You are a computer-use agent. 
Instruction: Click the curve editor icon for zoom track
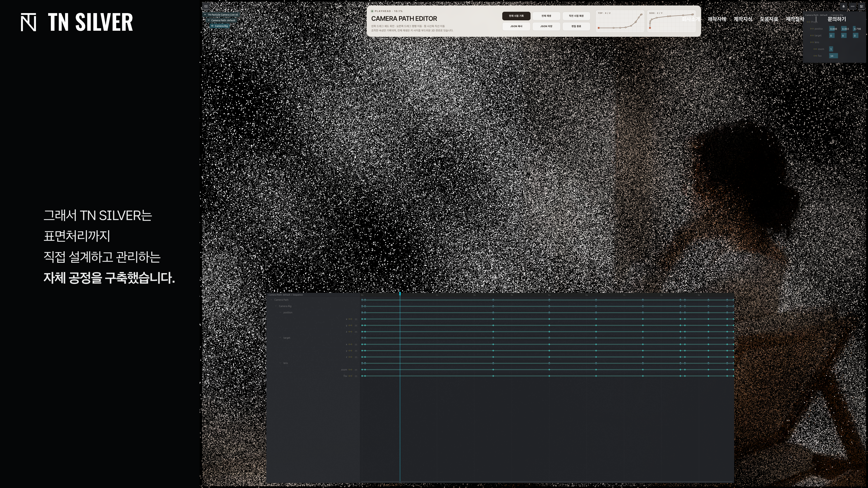coord(356,370)
